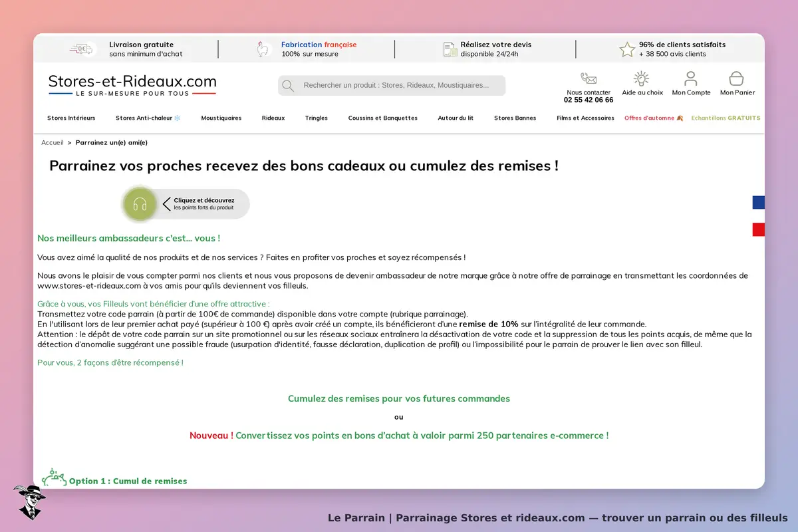This screenshot has width=798, height=532.
Task: Open Mon Compte user icon
Action: [x=691, y=78]
